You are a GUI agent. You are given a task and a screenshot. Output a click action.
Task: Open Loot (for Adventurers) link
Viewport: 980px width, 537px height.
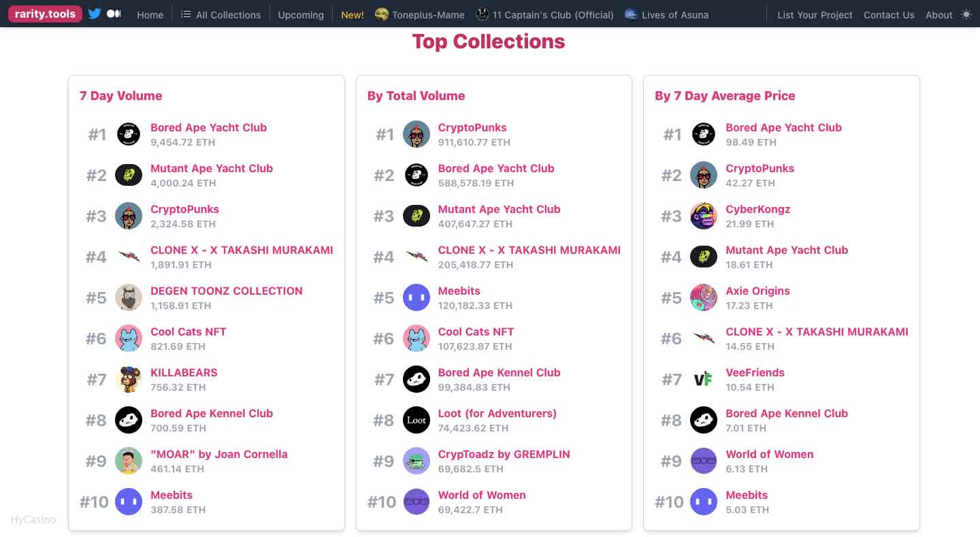(x=497, y=413)
